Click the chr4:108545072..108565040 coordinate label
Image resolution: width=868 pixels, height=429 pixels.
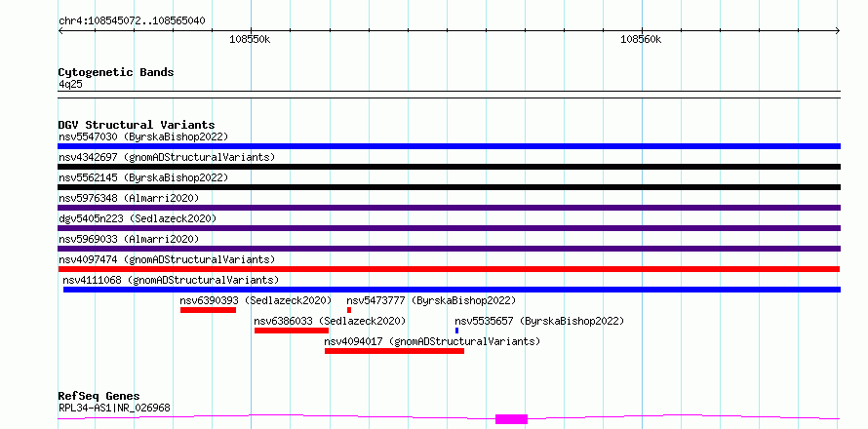pos(132,21)
